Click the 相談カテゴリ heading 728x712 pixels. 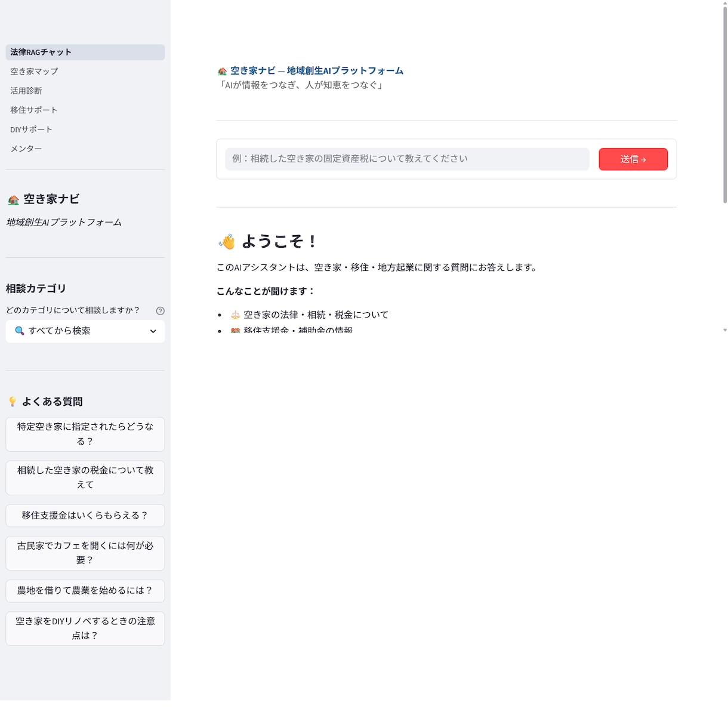pos(36,289)
